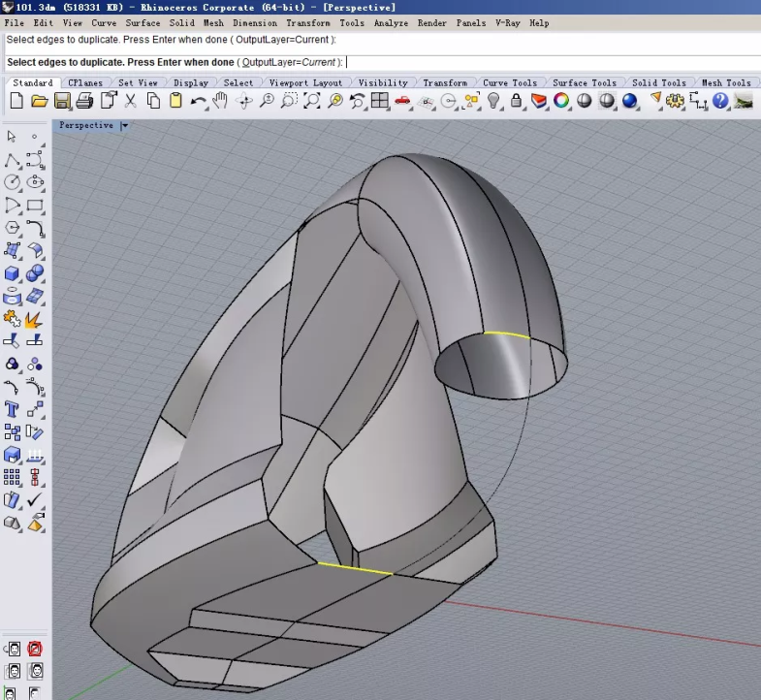Click the Perspective viewport title label
761x700 pixels.
[x=85, y=125]
